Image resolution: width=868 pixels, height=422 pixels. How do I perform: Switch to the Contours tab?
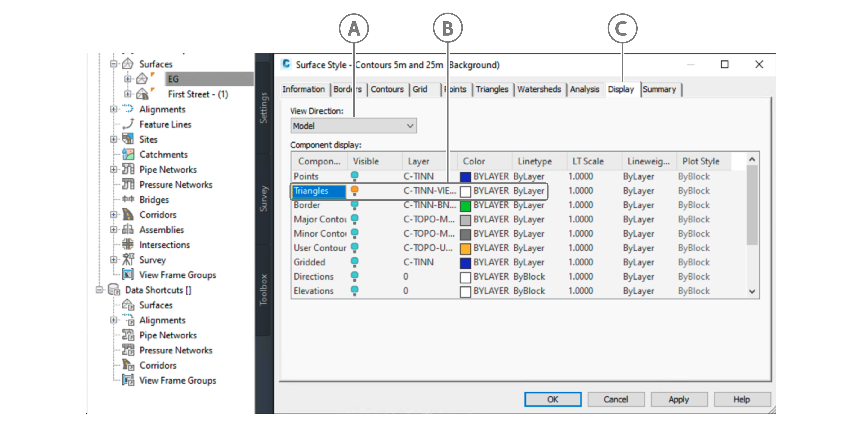pos(387,89)
